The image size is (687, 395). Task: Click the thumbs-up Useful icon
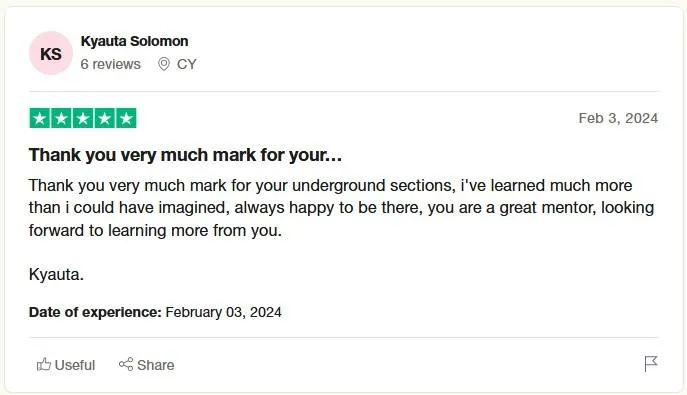point(44,364)
